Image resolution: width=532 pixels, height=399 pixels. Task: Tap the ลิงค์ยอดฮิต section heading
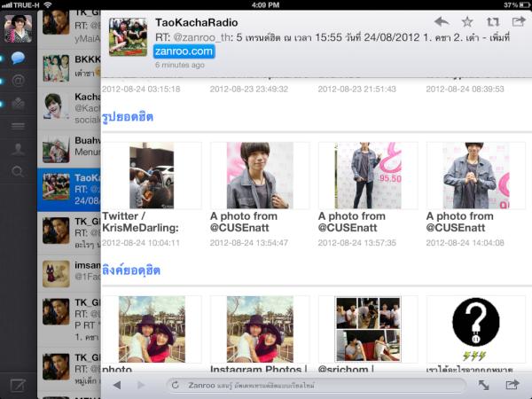click(x=131, y=270)
